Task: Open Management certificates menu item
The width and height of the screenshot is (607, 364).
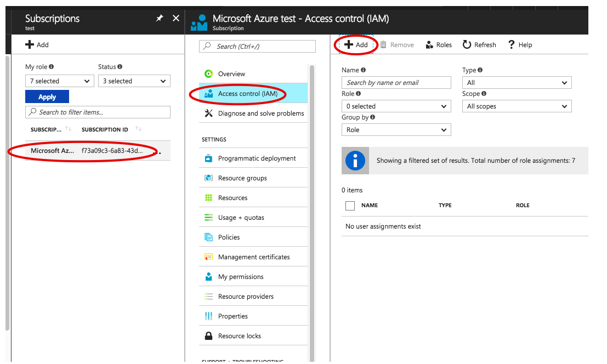Action: pyautogui.click(x=253, y=257)
